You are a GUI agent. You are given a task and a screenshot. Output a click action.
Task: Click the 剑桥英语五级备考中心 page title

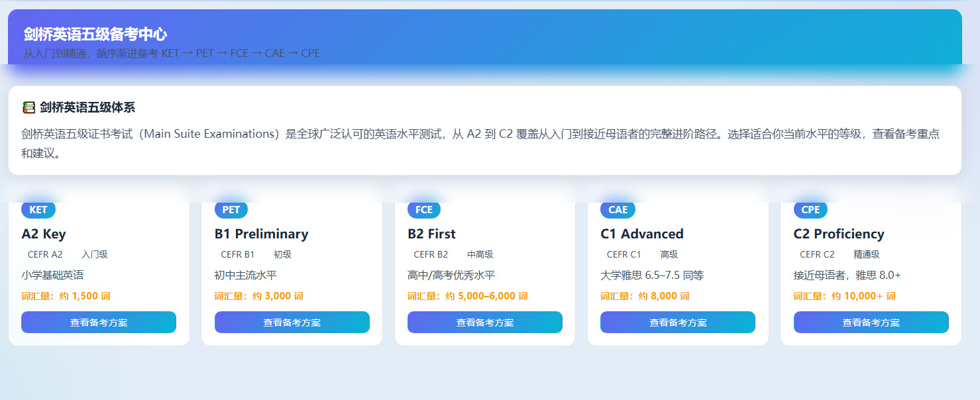click(95, 34)
